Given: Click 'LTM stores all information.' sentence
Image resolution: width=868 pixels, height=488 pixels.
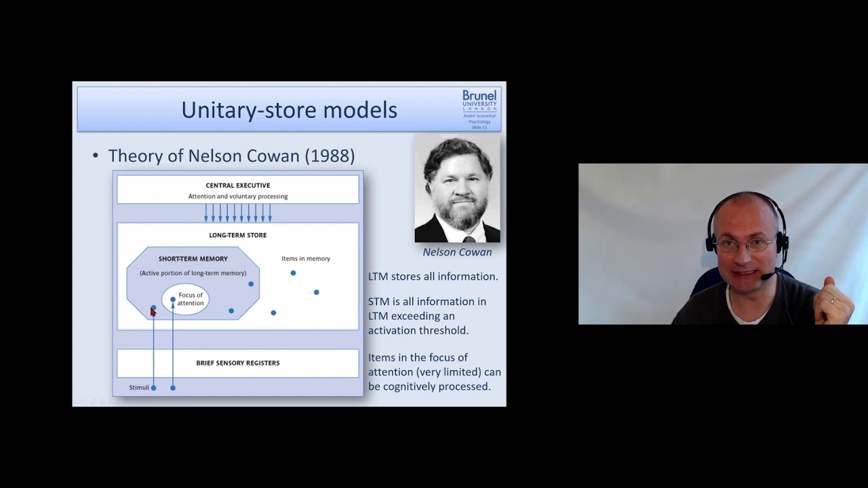Looking at the screenshot, I should pyautogui.click(x=433, y=277).
